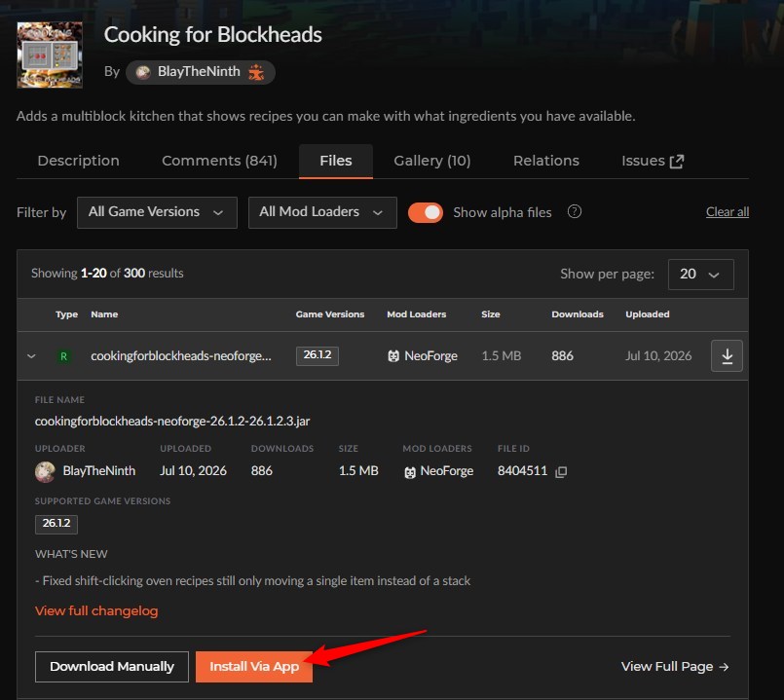Click the 1.5 MB size in file row
Viewport: 784px width, 700px height.
(x=501, y=356)
